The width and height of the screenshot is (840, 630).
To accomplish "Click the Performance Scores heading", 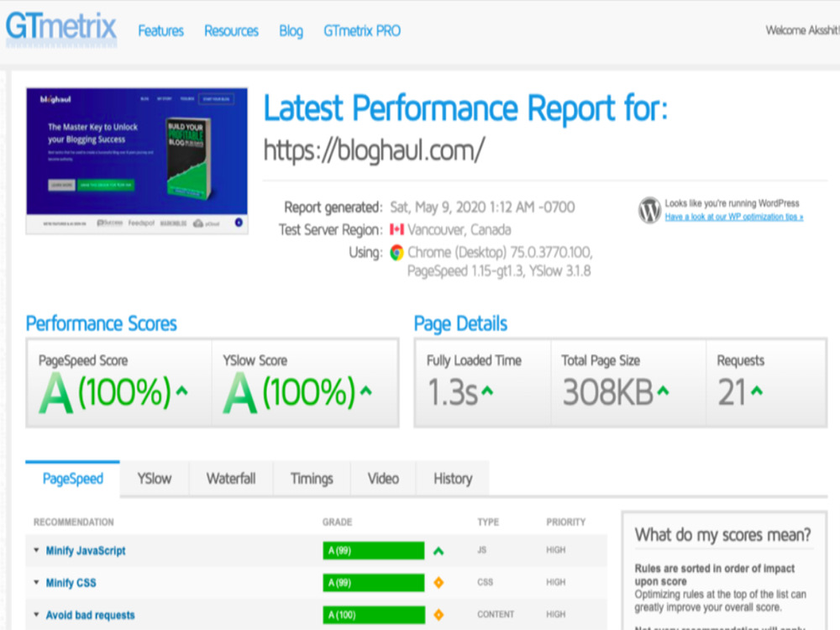I will (x=102, y=323).
